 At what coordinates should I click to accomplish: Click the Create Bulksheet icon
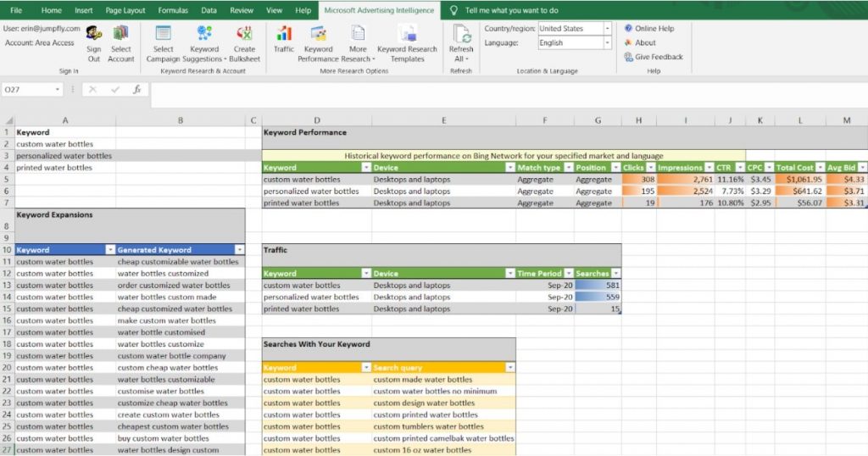pyautogui.click(x=244, y=34)
